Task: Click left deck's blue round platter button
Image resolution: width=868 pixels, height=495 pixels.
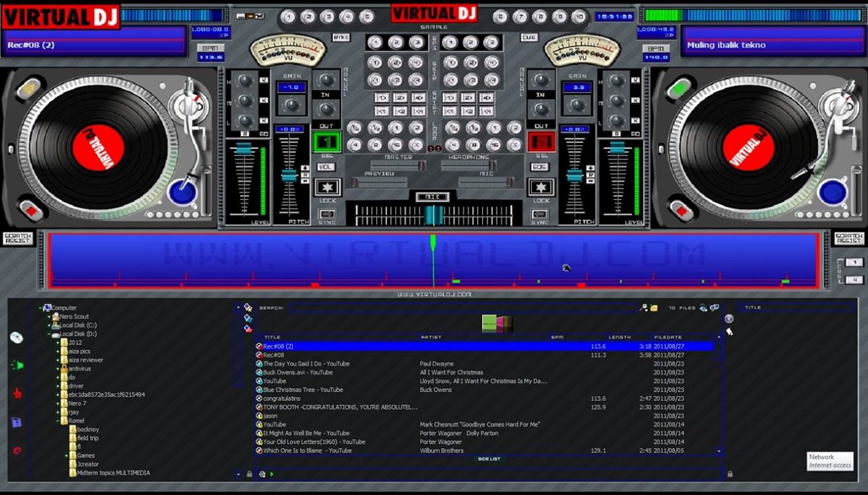Action: click(182, 192)
